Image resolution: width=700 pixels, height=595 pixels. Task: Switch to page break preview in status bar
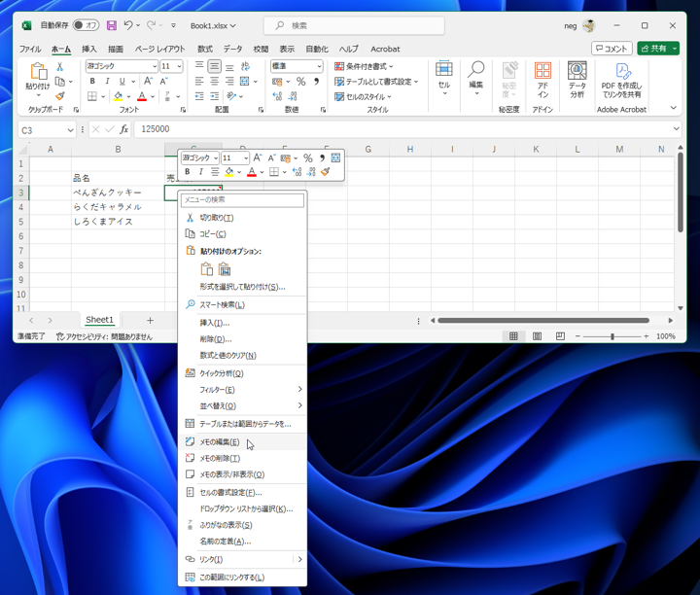[560, 336]
